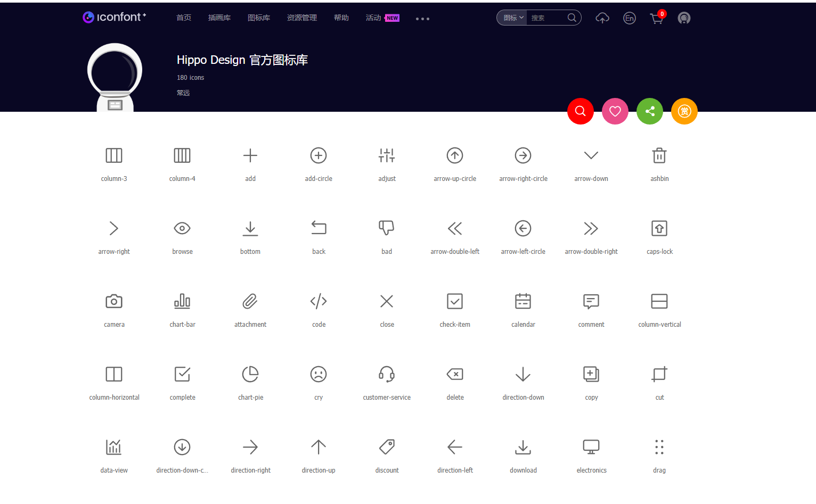Select the arrow-double-left icon
This screenshot has width=816, height=504.
455,228
